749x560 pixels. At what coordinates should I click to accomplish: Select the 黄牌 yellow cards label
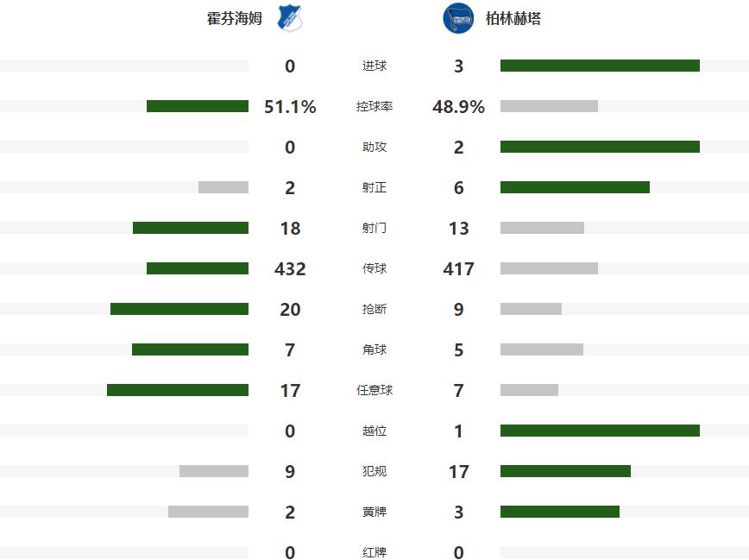[374, 512]
